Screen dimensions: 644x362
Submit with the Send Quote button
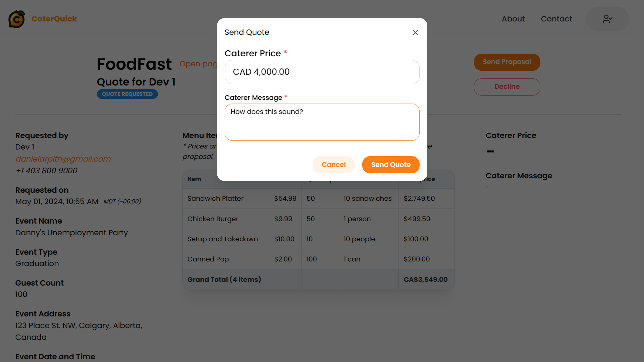391,165
